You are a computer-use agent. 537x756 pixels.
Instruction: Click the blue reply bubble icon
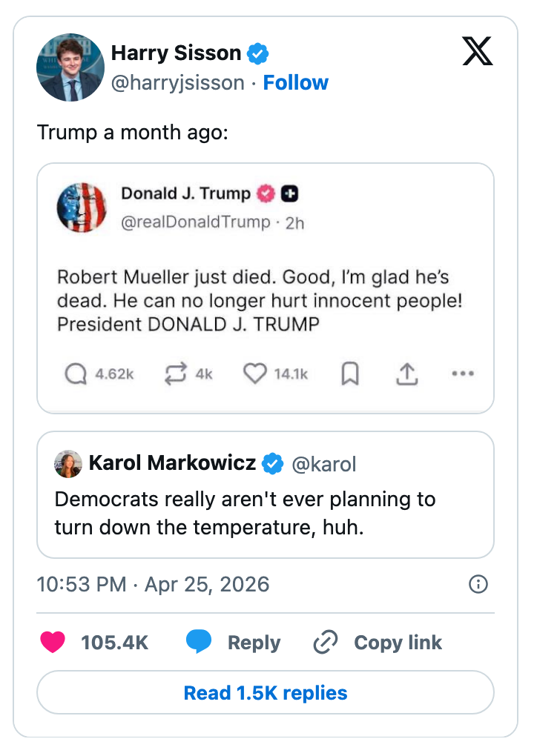click(199, 642)
